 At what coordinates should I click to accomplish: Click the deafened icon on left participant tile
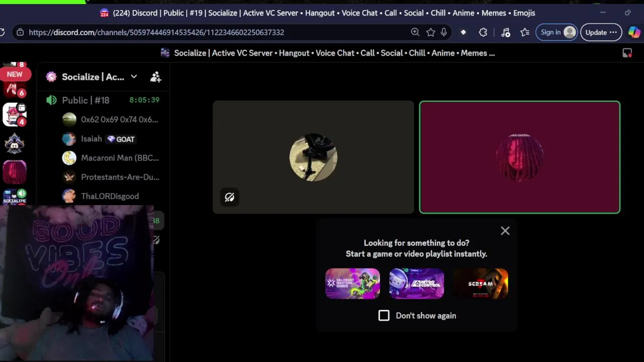point(229,197)
